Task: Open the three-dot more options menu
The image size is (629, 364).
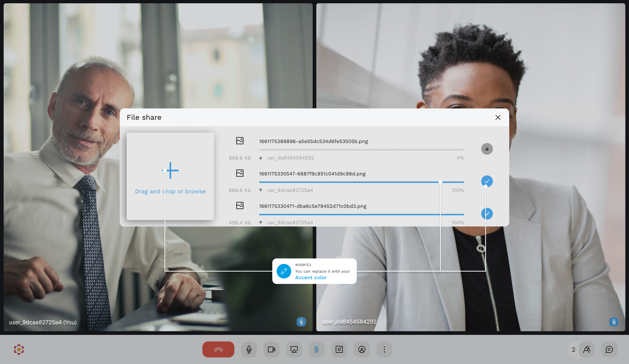Action: [384, 349]
